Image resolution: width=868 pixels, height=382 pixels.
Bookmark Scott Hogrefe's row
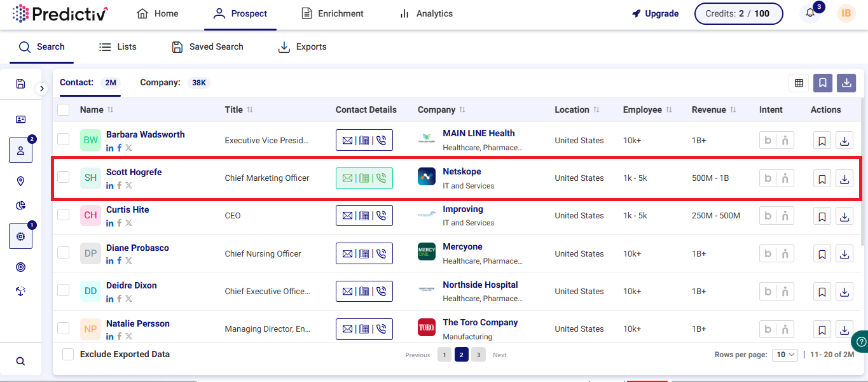[822, 179]
